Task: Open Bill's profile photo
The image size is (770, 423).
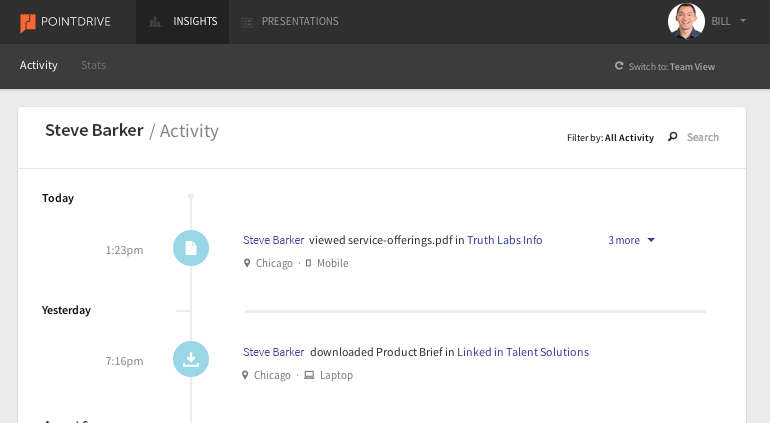Action: (686, 21)
